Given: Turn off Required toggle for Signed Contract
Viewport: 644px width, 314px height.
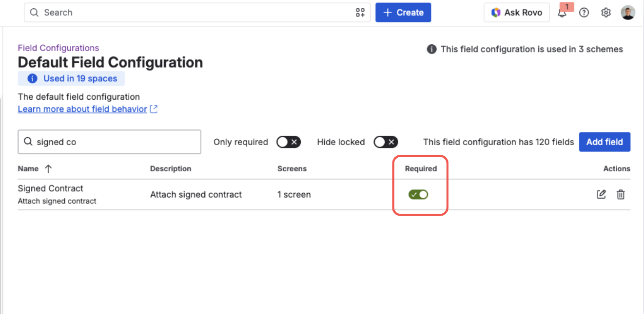Looking at the screenshot, I should click(418, 195).
